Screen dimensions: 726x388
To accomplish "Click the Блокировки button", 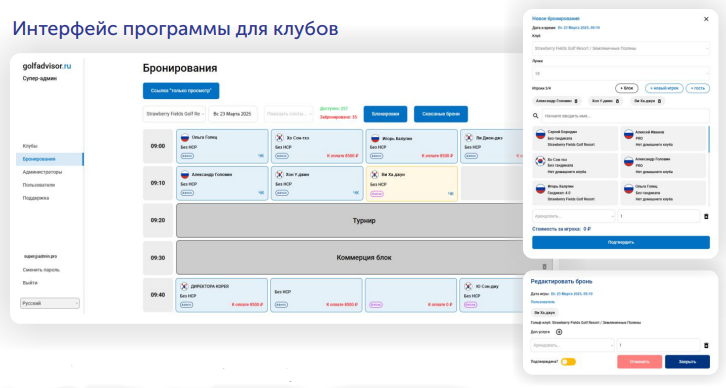I will [385, 114].
